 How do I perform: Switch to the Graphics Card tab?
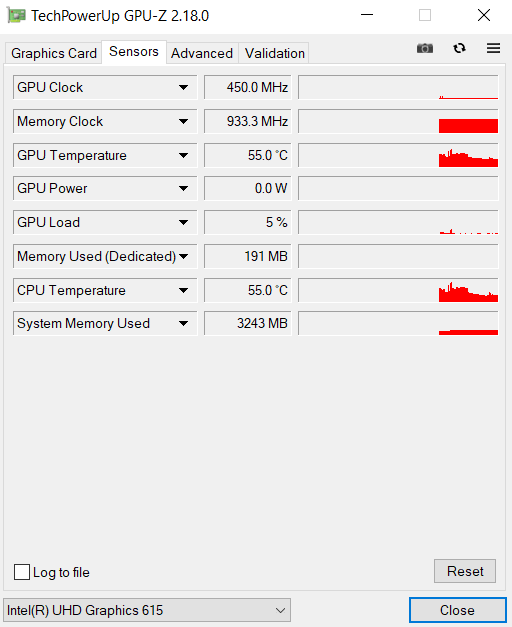pyautogui.click(x=54, y=53)
